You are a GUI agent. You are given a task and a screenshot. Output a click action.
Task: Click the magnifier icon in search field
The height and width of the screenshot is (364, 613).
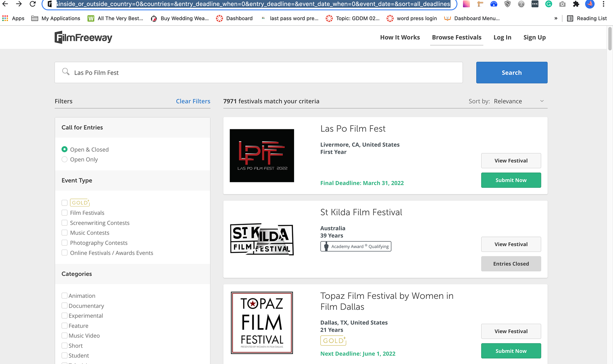point(66,72)
